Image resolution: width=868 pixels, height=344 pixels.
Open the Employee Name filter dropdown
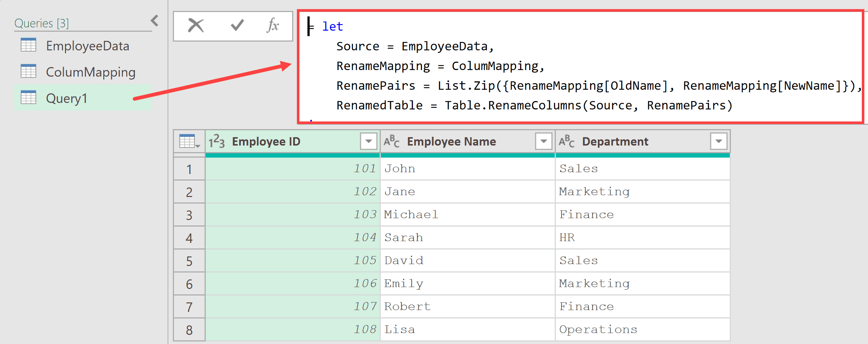(x=543, y=141)
